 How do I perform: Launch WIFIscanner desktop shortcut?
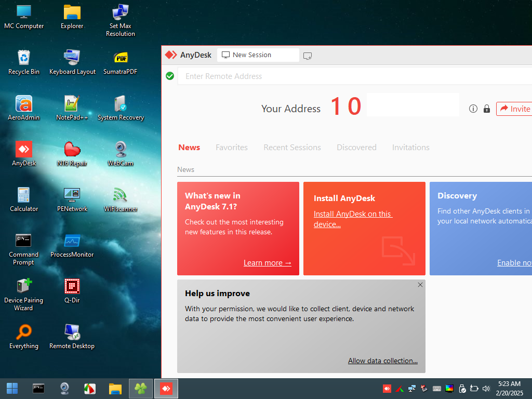click(x=121, y=199)
